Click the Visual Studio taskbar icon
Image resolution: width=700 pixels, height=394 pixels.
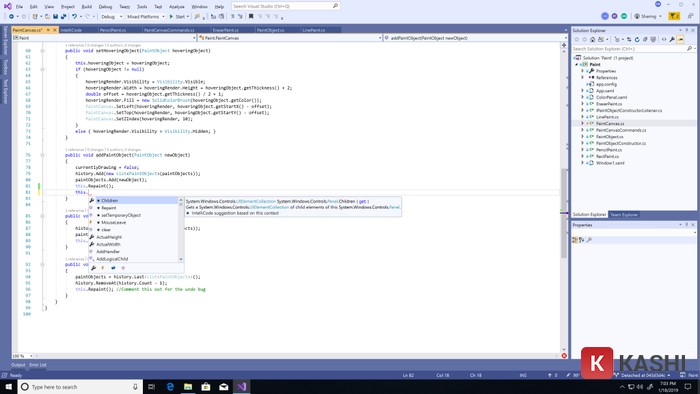tap(242, 386)
